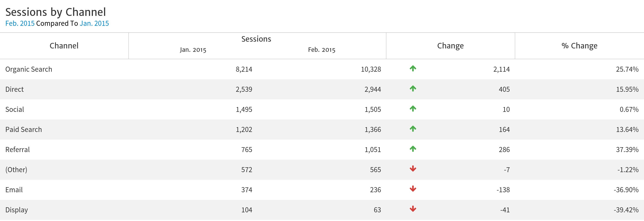Click the red down arrow for (Other)

pos(413,169)
